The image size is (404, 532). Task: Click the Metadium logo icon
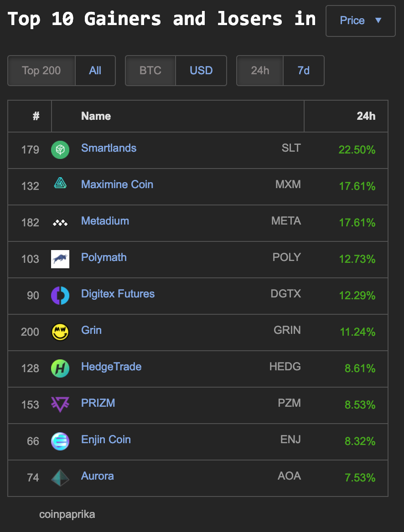point(60,223)
